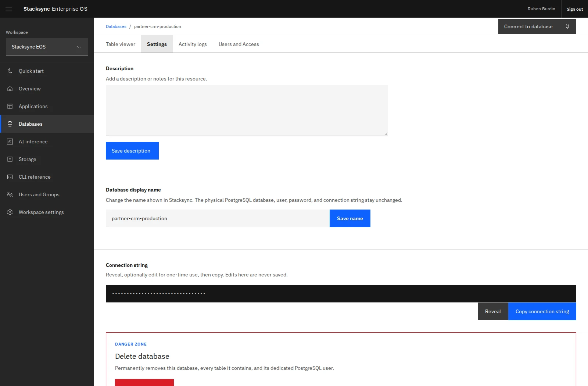
Task: Click the description textarea resize handle
Action: point(386,134)
